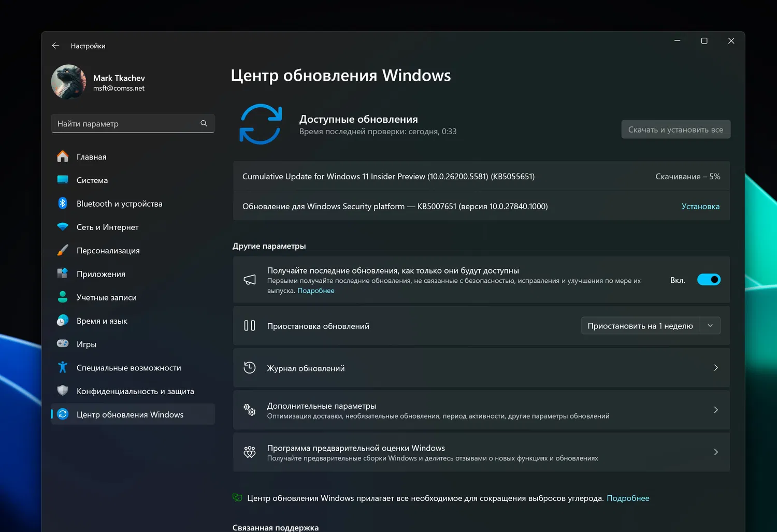Click the back arrow beside Настройки
777x532 pixels.
[x=55, y=46]
